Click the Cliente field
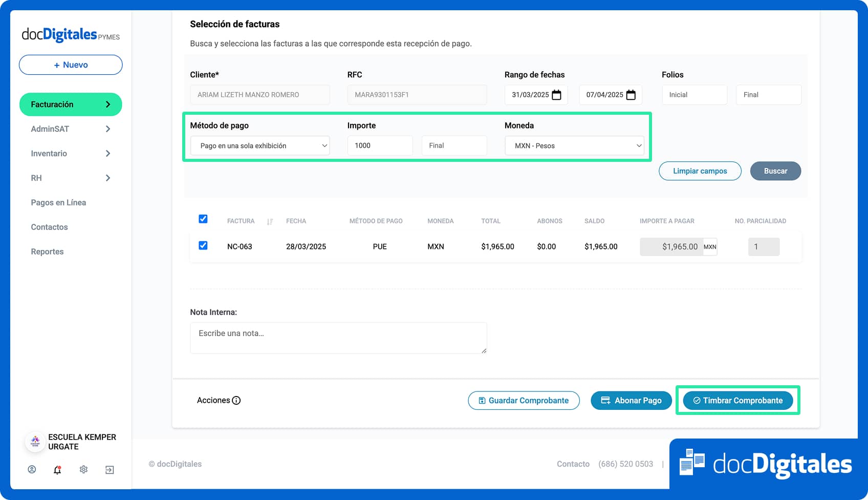 (260, 95)
